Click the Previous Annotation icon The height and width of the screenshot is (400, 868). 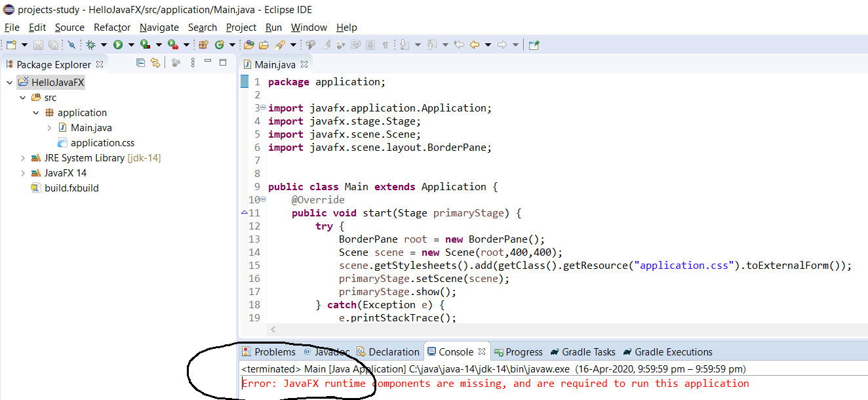point(431,45)
